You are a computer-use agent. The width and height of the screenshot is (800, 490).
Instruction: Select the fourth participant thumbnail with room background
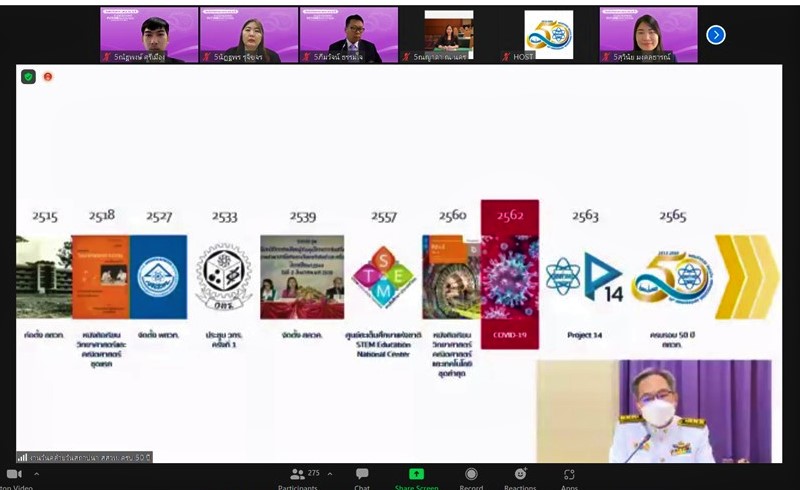[x=449, y=35]
